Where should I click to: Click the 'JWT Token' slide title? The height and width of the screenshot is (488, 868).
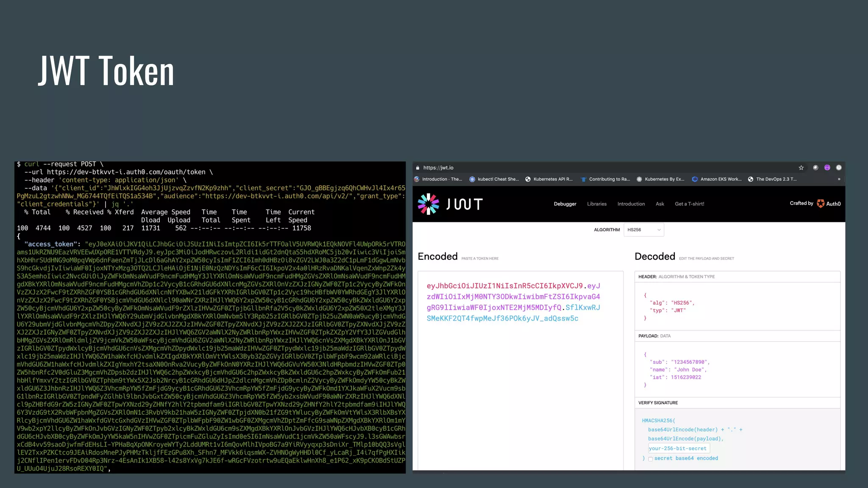[106, 71]
